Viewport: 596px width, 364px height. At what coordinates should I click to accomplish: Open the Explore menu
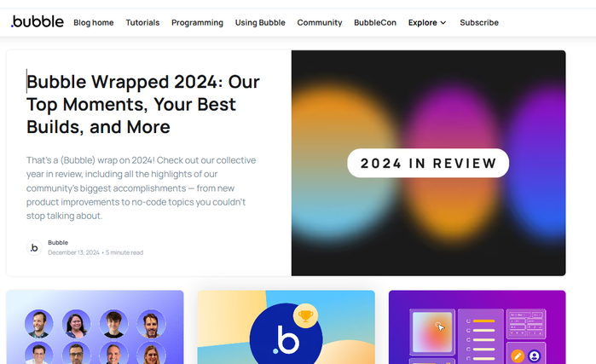pos(427,23)
